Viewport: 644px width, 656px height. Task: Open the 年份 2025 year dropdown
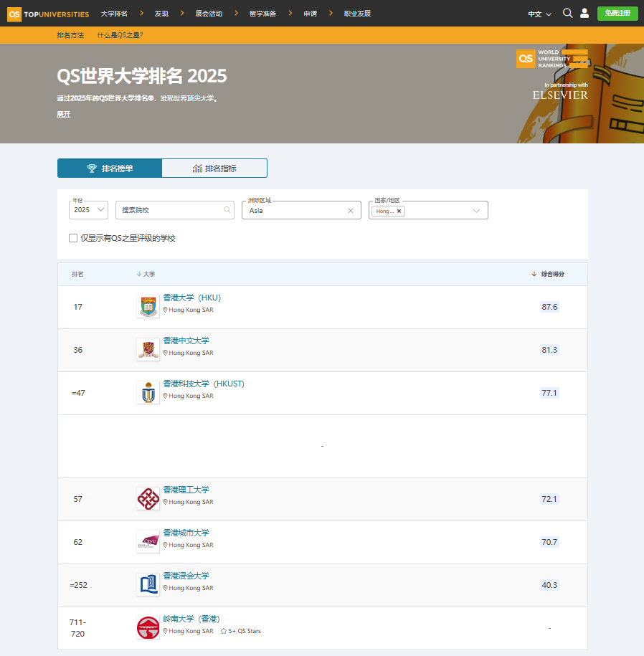[x=89, y=210]
